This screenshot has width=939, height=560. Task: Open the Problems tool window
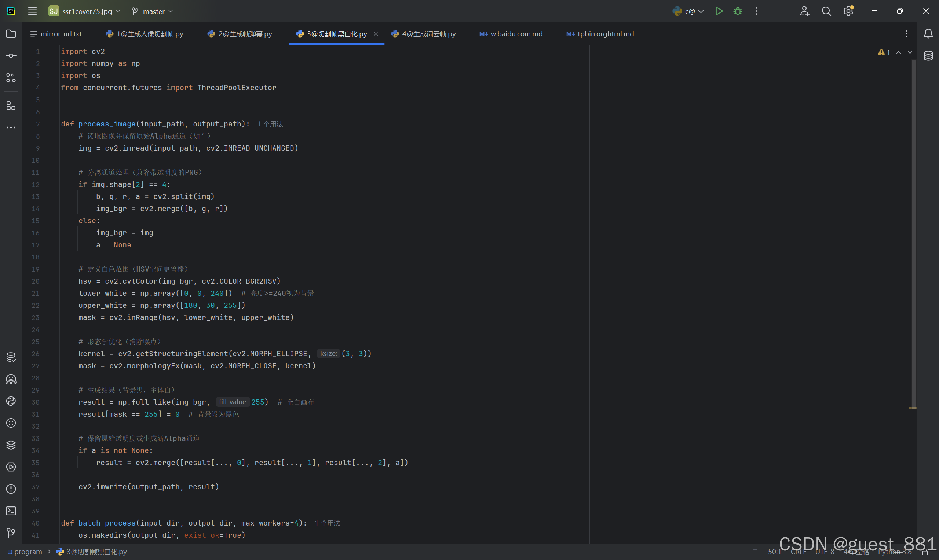tap(11, 489)
